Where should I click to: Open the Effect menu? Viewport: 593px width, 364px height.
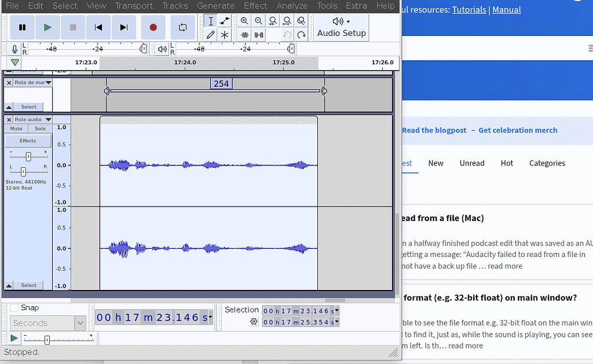255,6
